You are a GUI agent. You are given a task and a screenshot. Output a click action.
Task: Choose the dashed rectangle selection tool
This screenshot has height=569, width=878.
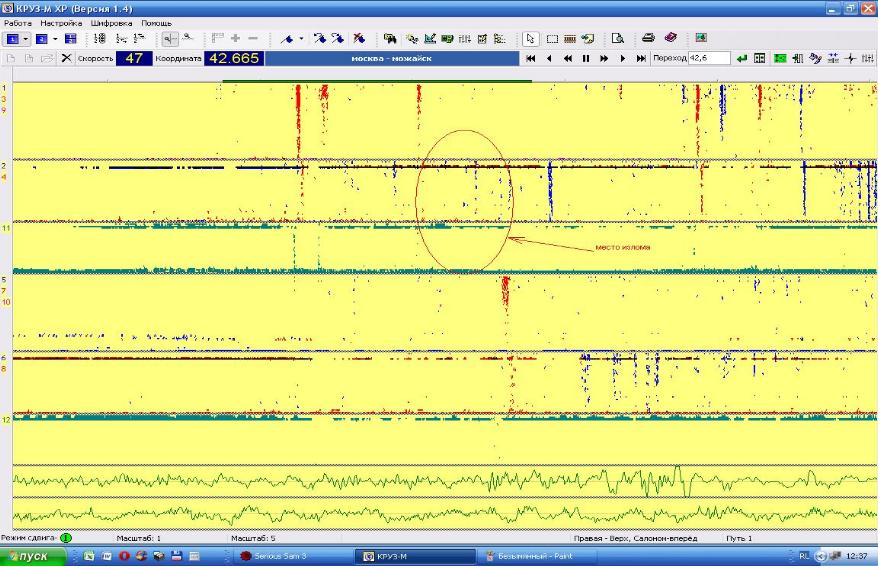(x=551, y=38)
